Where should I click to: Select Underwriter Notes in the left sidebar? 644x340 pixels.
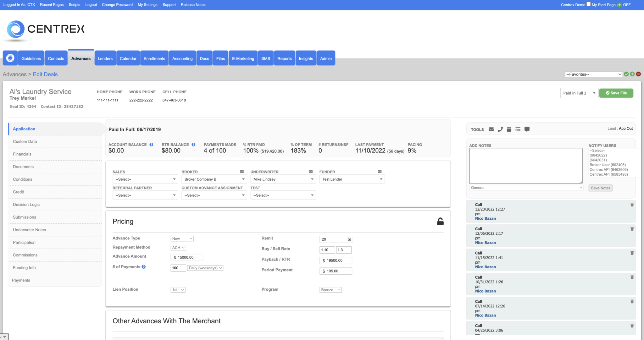click(x=29, y=230)
